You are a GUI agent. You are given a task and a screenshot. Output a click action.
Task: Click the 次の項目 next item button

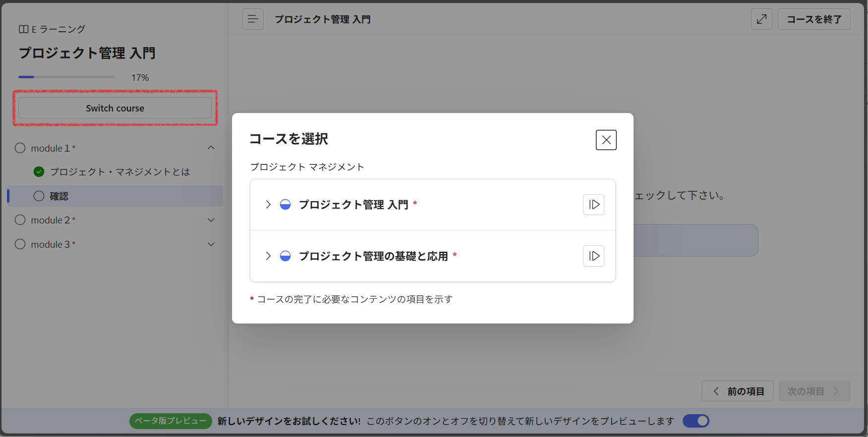coord(814,391)
